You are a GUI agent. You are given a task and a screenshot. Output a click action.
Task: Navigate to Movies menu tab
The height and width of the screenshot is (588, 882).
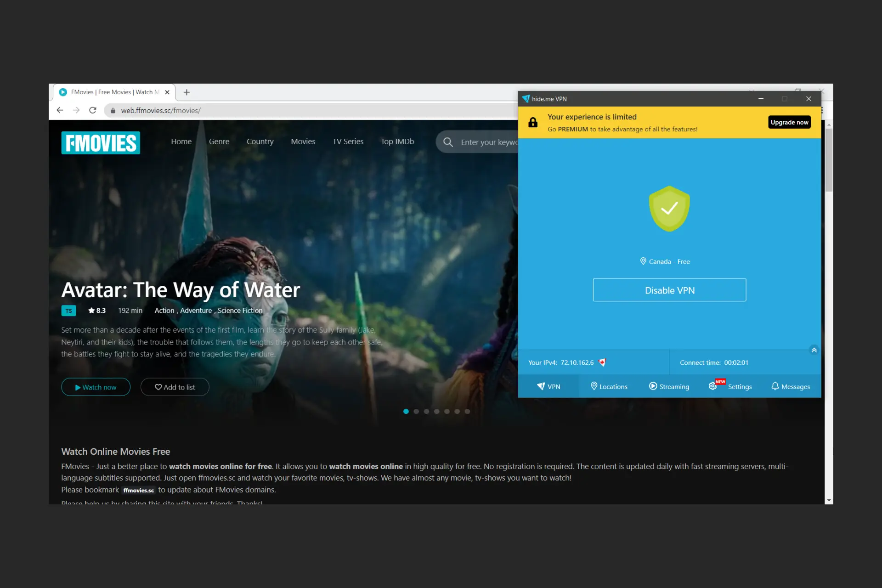tap(303, 141)
